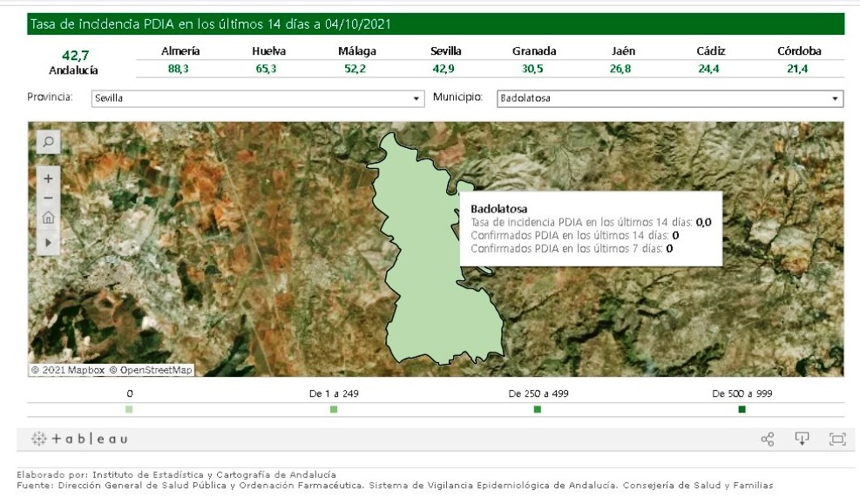Viewport: 860px width, 504px height.
Task: Click the 'De 500 a 999' legend swatch
Action: (x=741, y=409)
